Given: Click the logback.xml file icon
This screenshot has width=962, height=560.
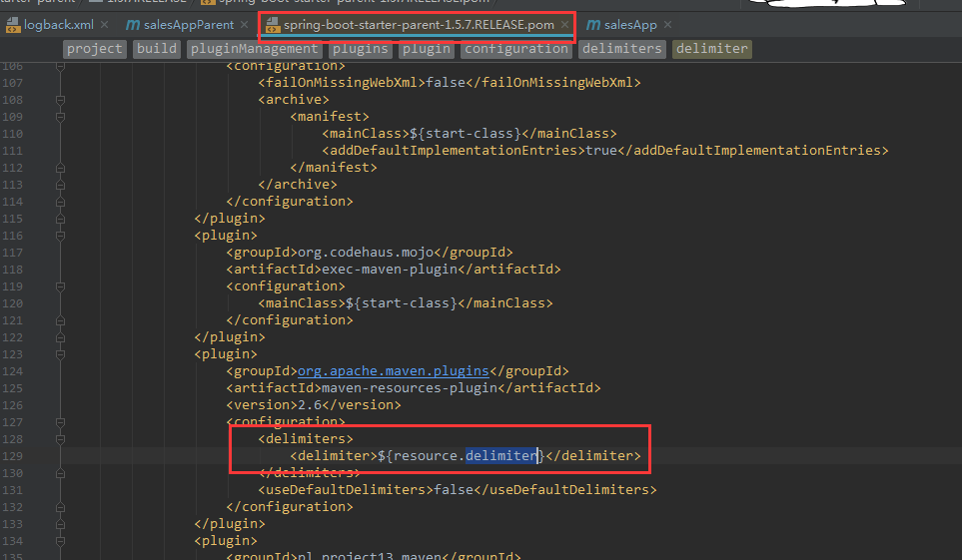Looking at the screenshot, I should 13,25.
